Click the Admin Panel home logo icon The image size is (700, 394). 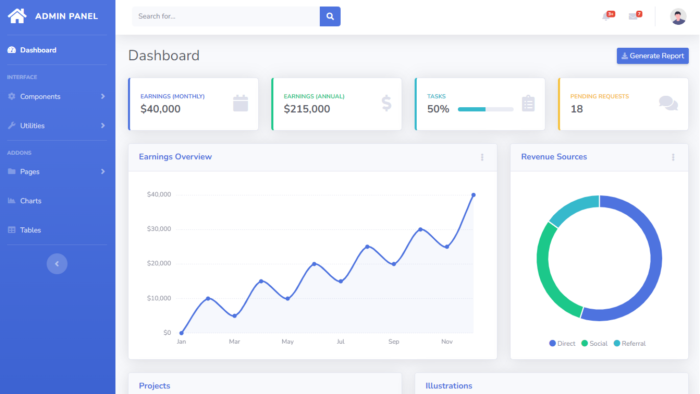(x=17, y=16)
